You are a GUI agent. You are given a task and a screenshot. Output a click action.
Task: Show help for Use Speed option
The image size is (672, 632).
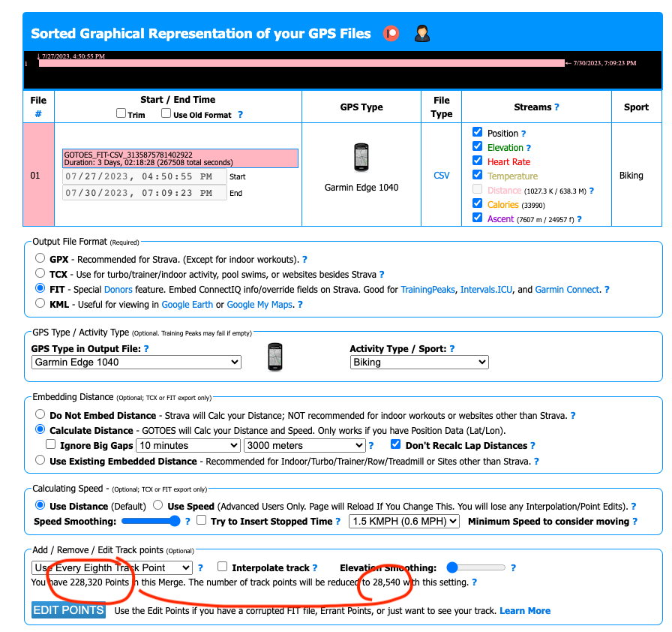(634, 507)
